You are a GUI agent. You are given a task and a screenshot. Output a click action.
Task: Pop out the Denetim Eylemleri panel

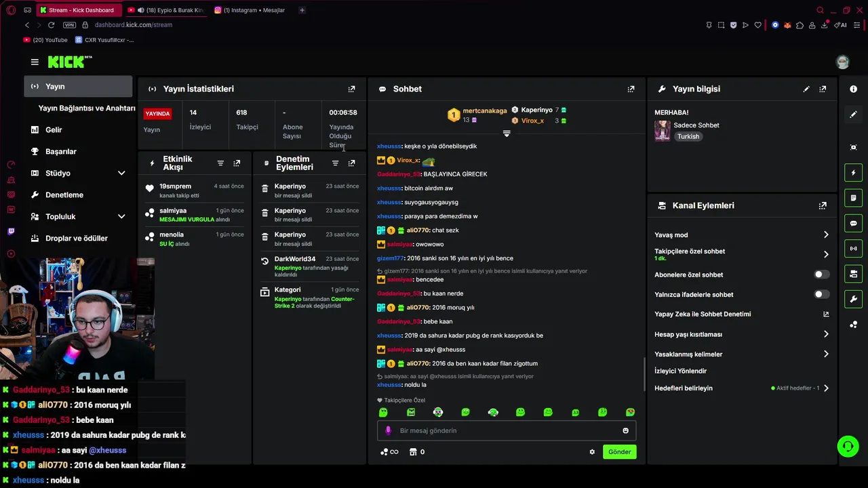click(351, 163)
